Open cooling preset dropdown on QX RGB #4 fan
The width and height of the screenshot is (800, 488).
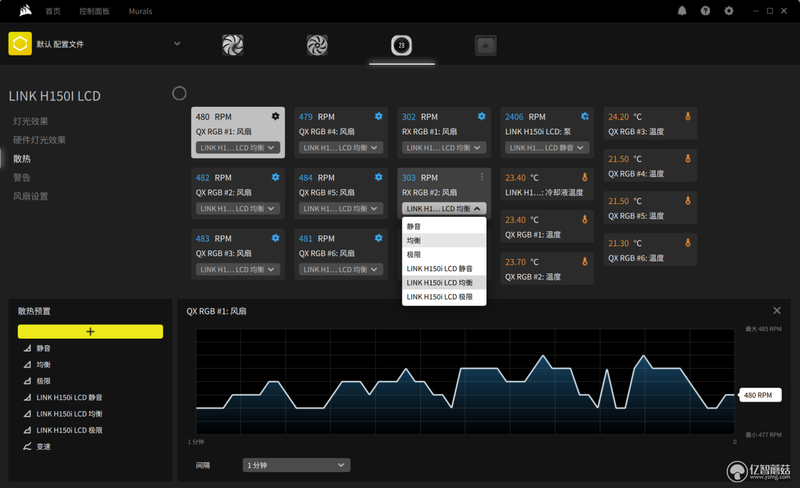[x=341, y=148]
